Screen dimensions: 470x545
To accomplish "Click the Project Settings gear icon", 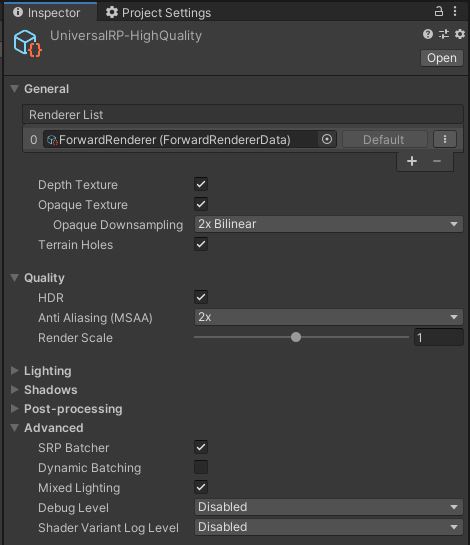I will (112, 13).
